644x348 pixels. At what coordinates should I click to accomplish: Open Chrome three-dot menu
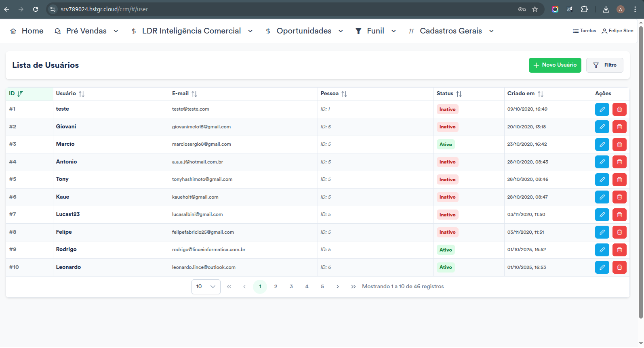[x=635, y=9]
